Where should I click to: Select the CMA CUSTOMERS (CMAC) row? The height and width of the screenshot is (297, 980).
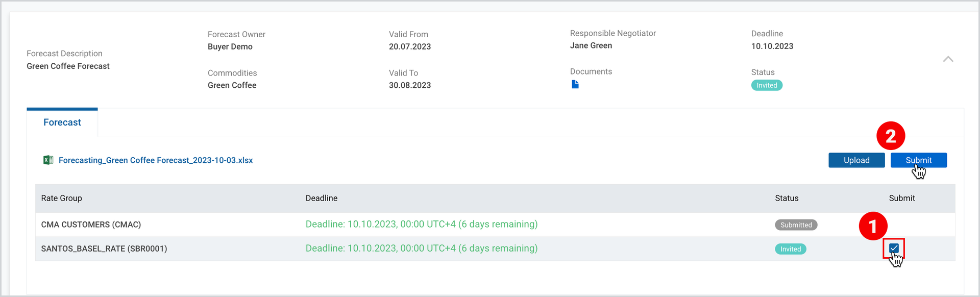[495, 225]
